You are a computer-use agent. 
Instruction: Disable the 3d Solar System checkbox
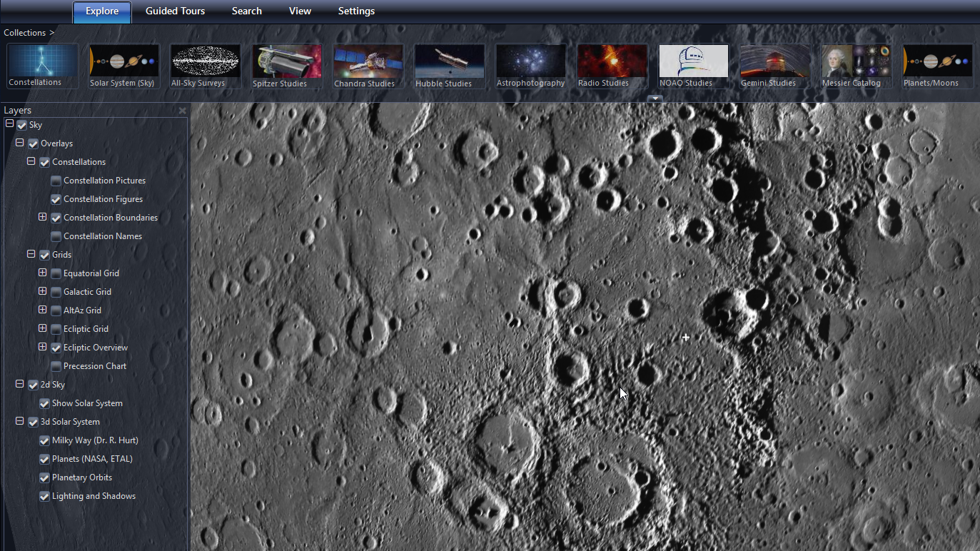click(33, 422)
